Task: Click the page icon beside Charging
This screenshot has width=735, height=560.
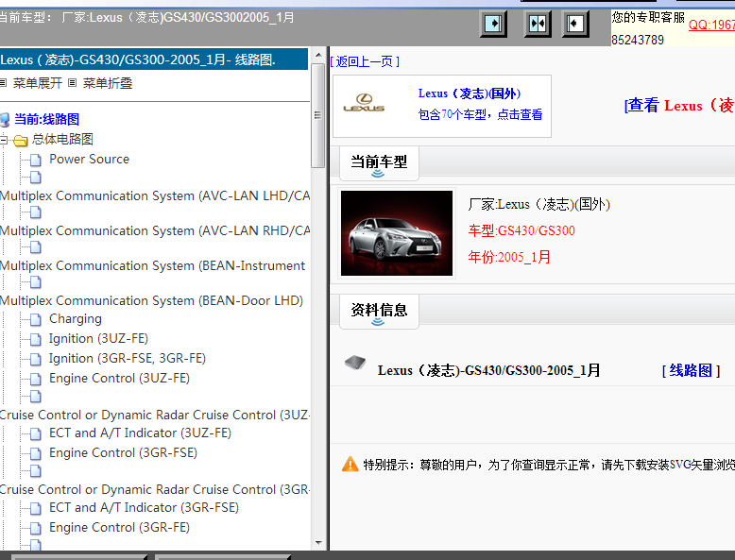Action: (36, 320)
